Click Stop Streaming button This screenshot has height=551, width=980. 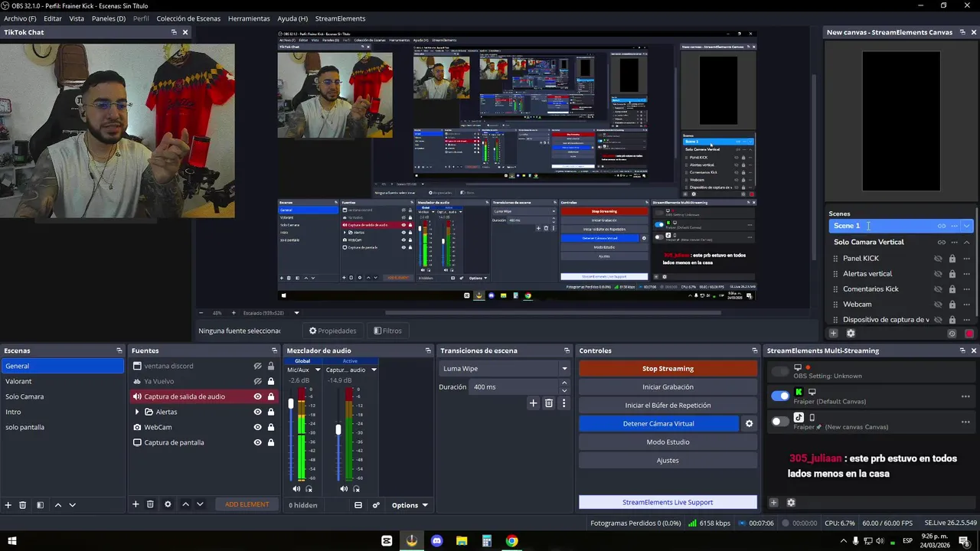click(x=668, y=368)
